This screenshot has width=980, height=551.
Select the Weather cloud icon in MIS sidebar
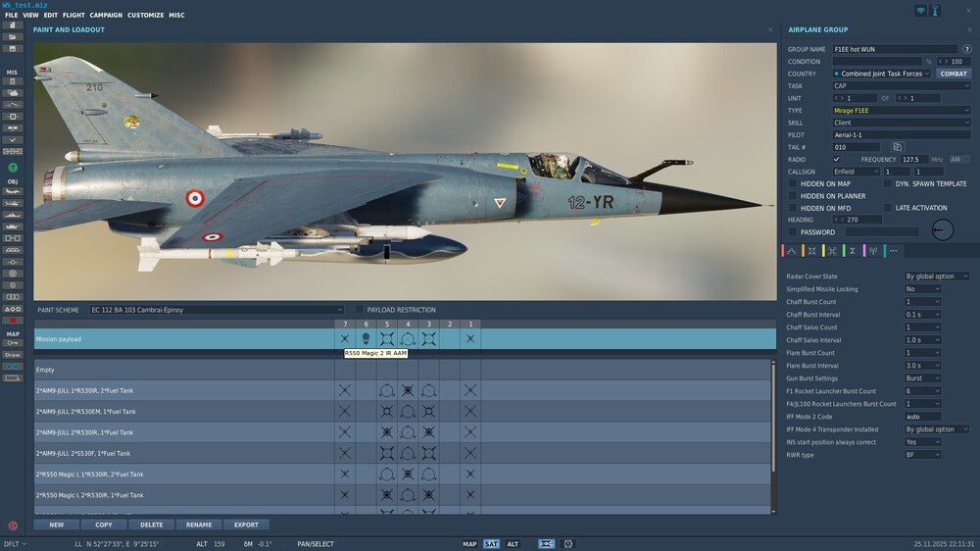click(x=13, y=93)
